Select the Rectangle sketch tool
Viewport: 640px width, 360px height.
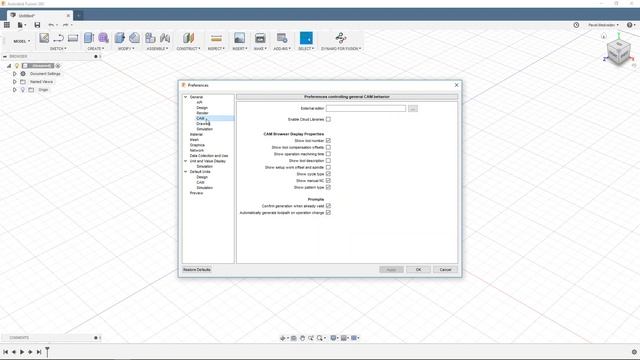point(73,38)
